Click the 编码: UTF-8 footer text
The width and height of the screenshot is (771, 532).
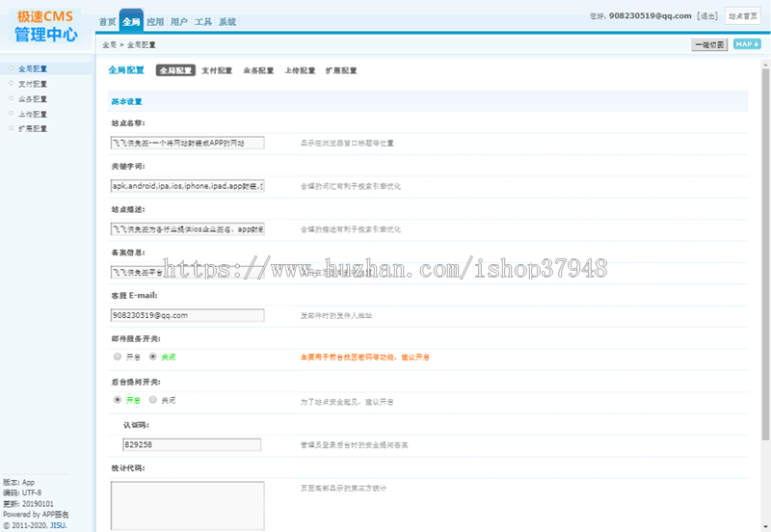tap(22, 492)
